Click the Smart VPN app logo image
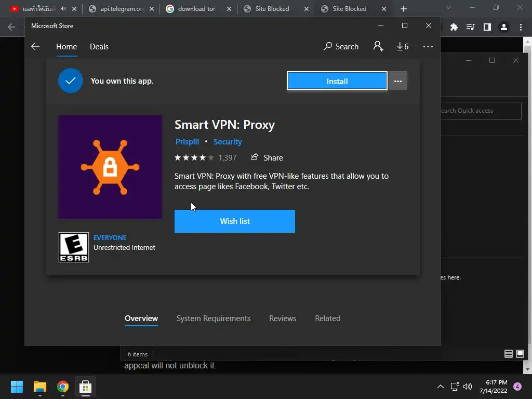Image resolution: width=532 pixels, height=399 pixels. (x=110, y=167)
